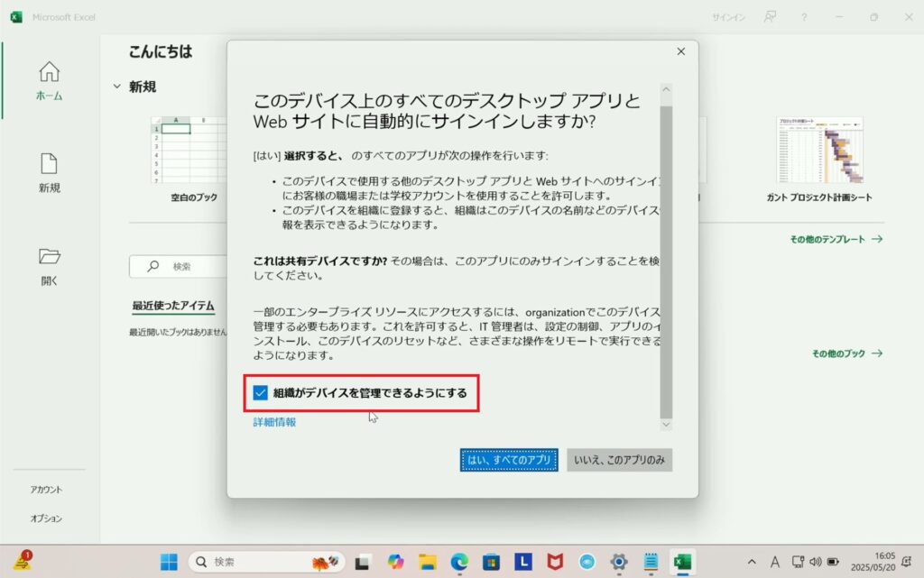Open the notification widget icon with badge

(23, 561)
